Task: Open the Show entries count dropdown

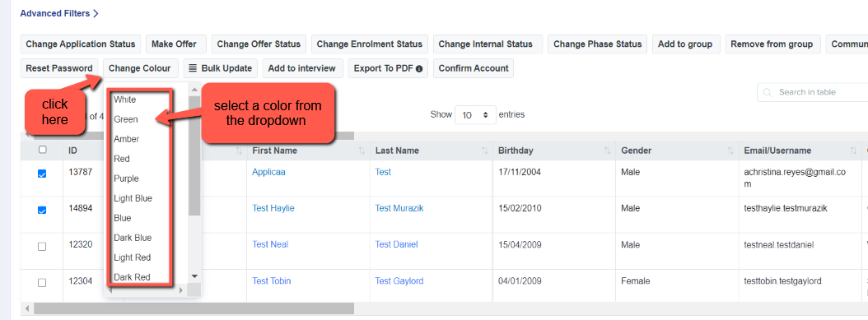Action: (474, 115)
